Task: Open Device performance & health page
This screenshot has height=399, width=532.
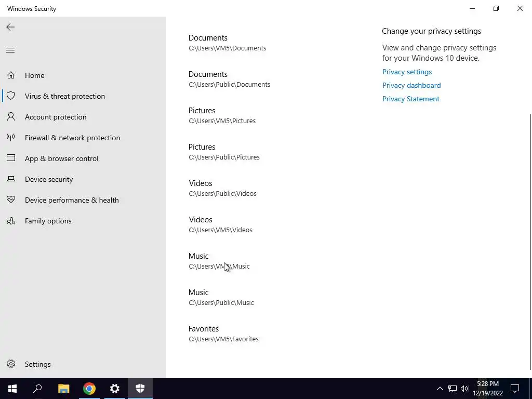Action: point(83,200)
